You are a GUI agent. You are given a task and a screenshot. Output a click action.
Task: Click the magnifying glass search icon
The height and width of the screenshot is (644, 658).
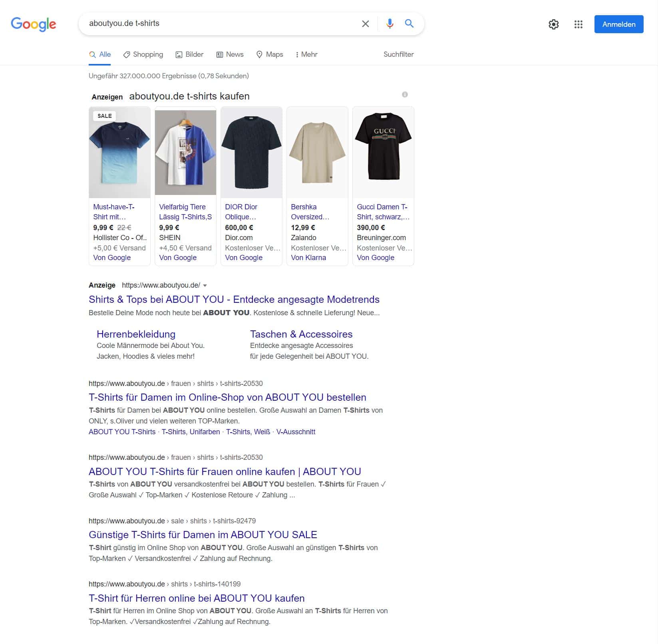409,23
